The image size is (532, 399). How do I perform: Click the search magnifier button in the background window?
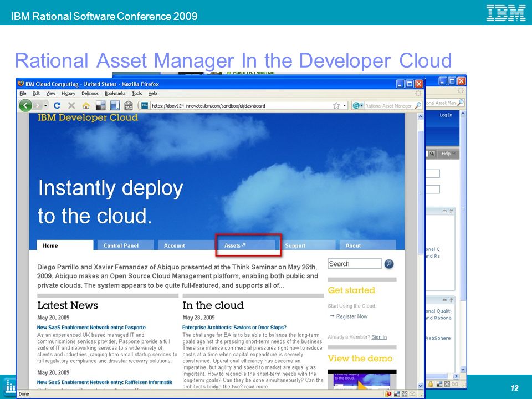click(432, 154)
